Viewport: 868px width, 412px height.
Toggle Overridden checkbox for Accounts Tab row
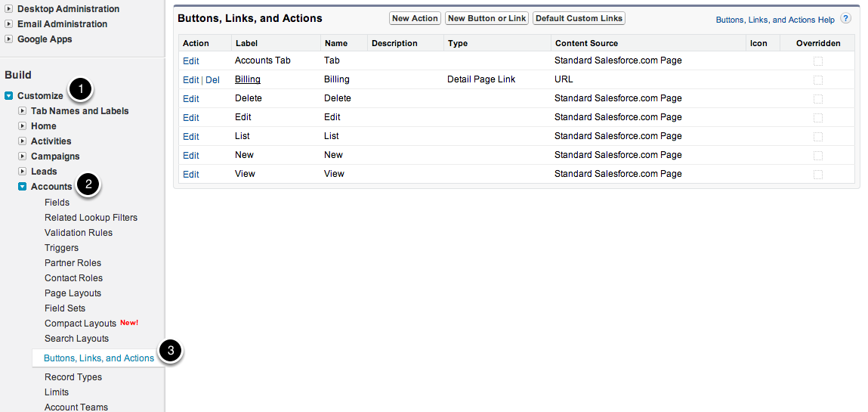click(x=818, y=61)
